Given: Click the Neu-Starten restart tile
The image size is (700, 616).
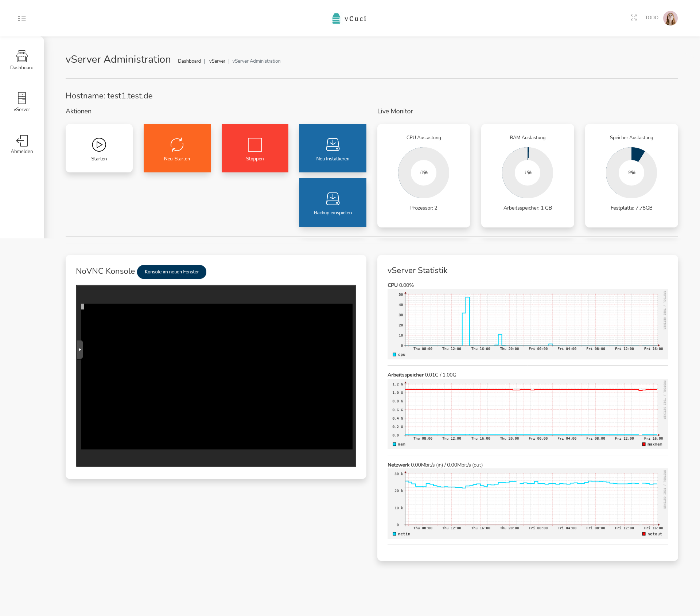Looking at the screenshot, I should point(177,148).
